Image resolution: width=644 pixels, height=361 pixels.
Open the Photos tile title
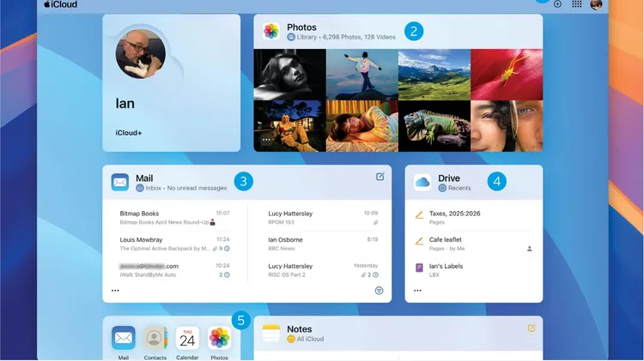[301, 27]
